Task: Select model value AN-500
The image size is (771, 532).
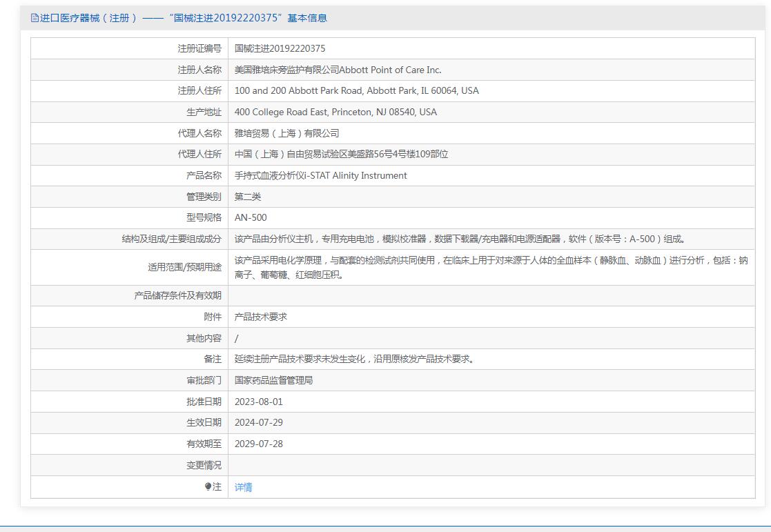Action: 251,217
